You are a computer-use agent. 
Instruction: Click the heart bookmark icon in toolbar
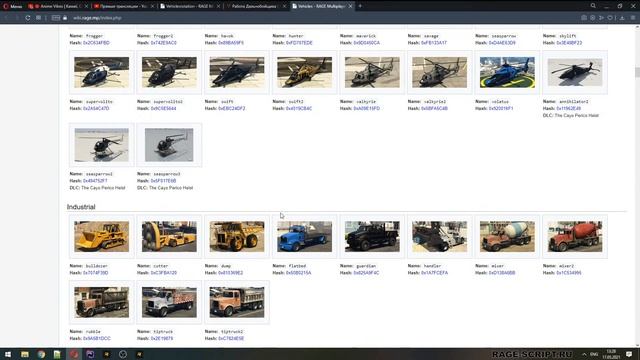[x=610, y=18]
